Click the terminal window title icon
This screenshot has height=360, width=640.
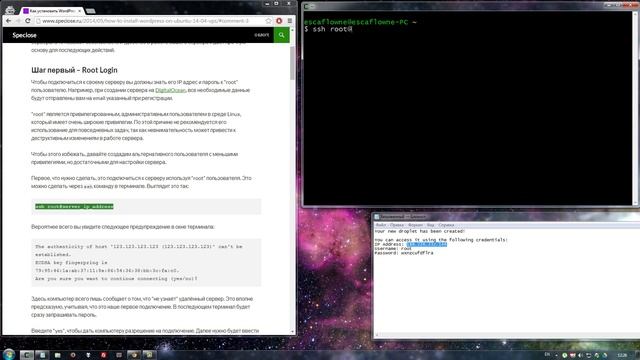[307, 7]
